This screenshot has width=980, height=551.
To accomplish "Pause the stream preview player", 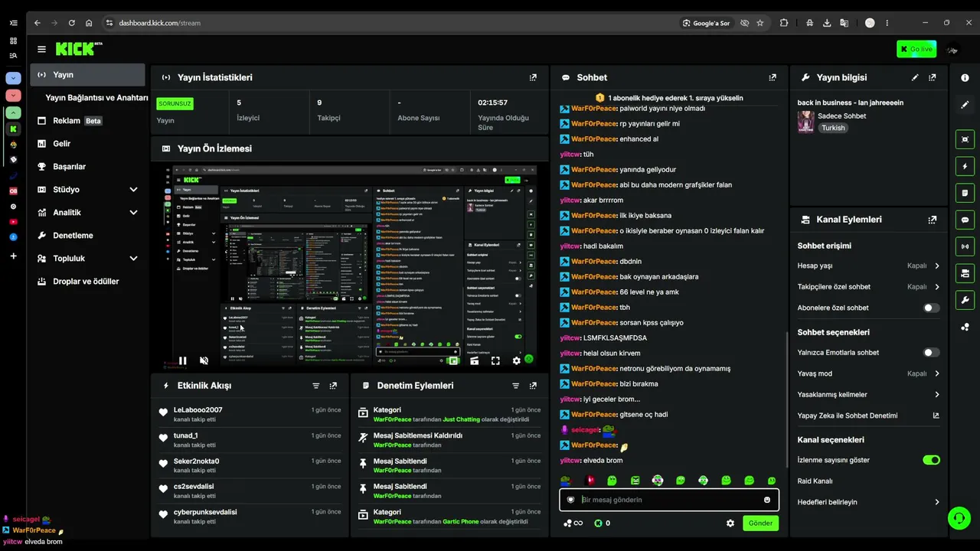I will click(x=183, y=360).
